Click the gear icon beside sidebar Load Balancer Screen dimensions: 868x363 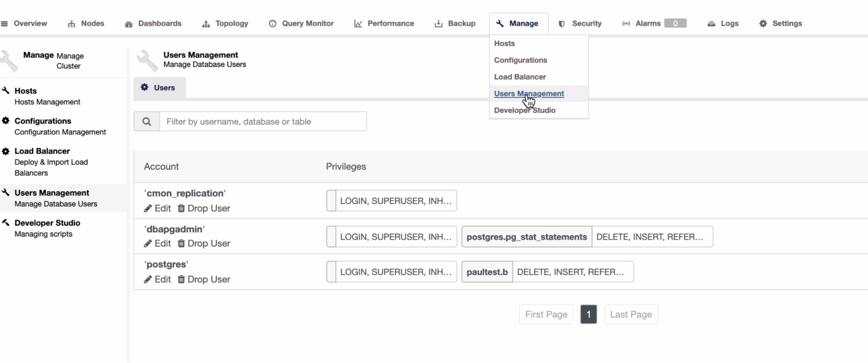[x=6, y=151]
